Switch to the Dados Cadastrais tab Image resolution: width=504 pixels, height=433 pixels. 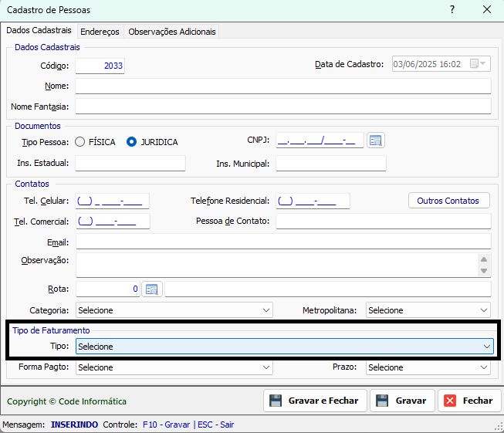click(x=39, y=30)
